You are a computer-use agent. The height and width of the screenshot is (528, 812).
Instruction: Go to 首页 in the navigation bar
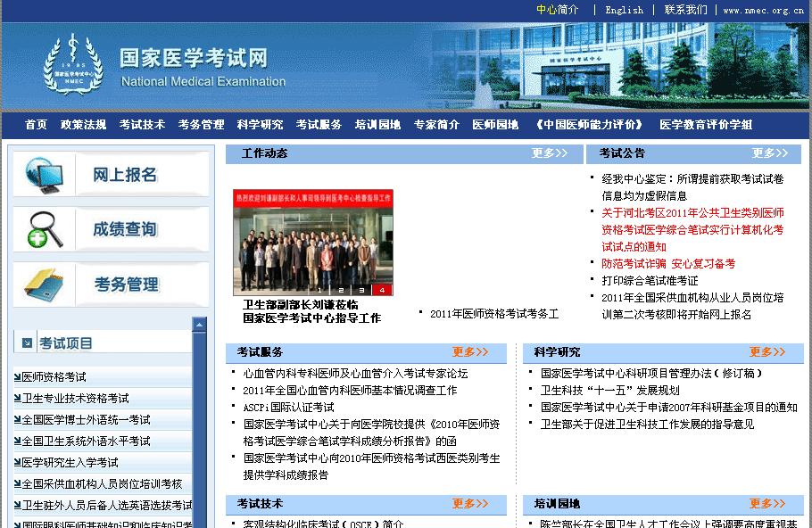point(36,125)
